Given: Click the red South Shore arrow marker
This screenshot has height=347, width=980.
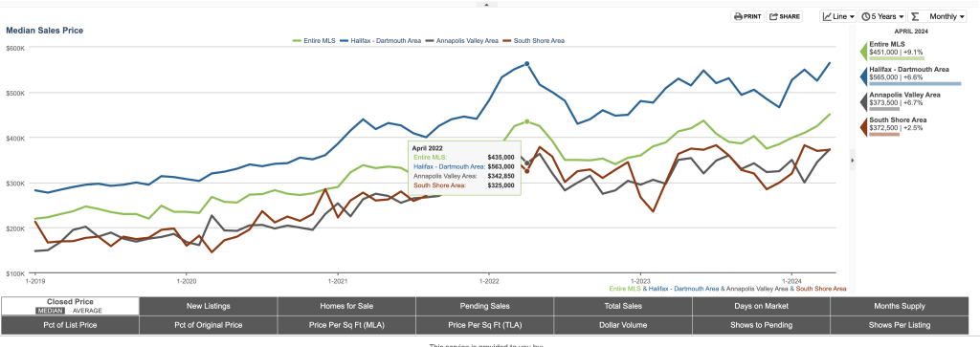Looking at the screenshot, I should click(864, 127).
